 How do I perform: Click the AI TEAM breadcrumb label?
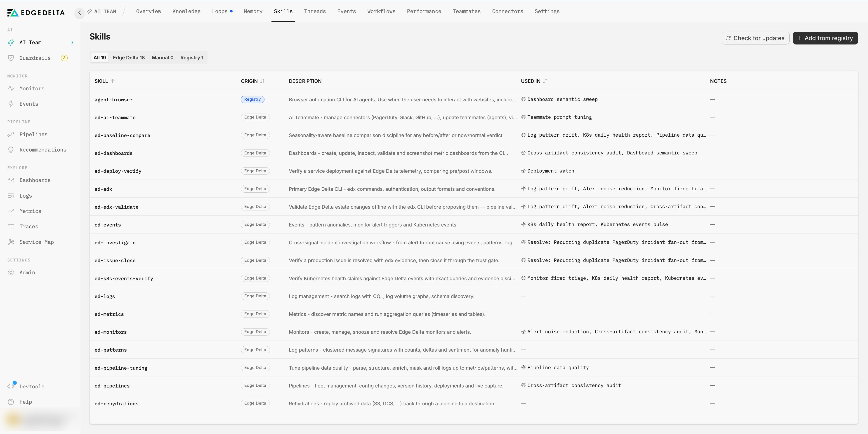(105, 12)
